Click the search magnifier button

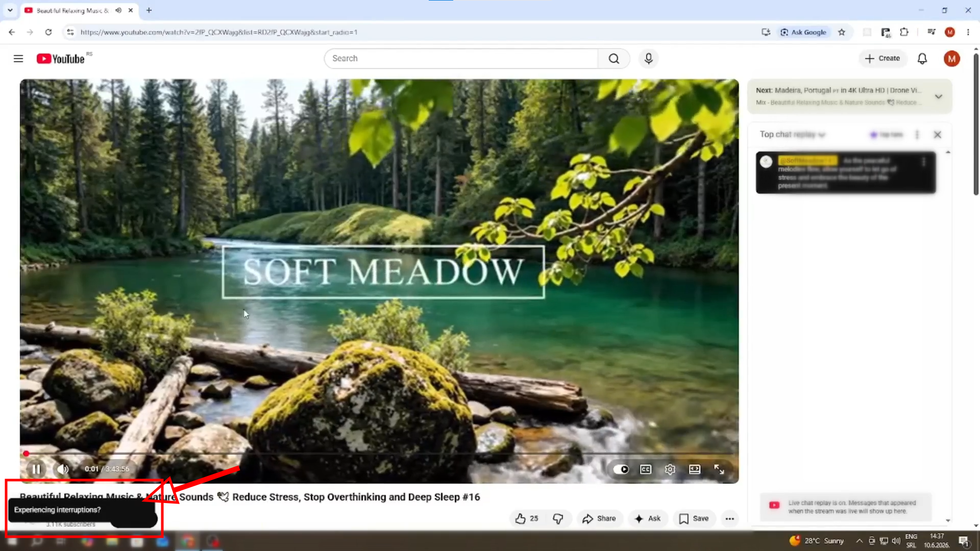pos(614,59)
